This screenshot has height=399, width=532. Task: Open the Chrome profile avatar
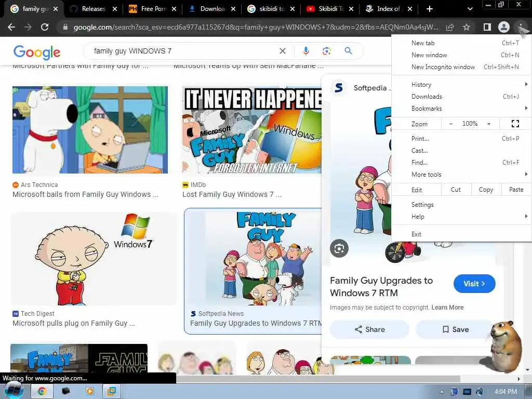504,27
